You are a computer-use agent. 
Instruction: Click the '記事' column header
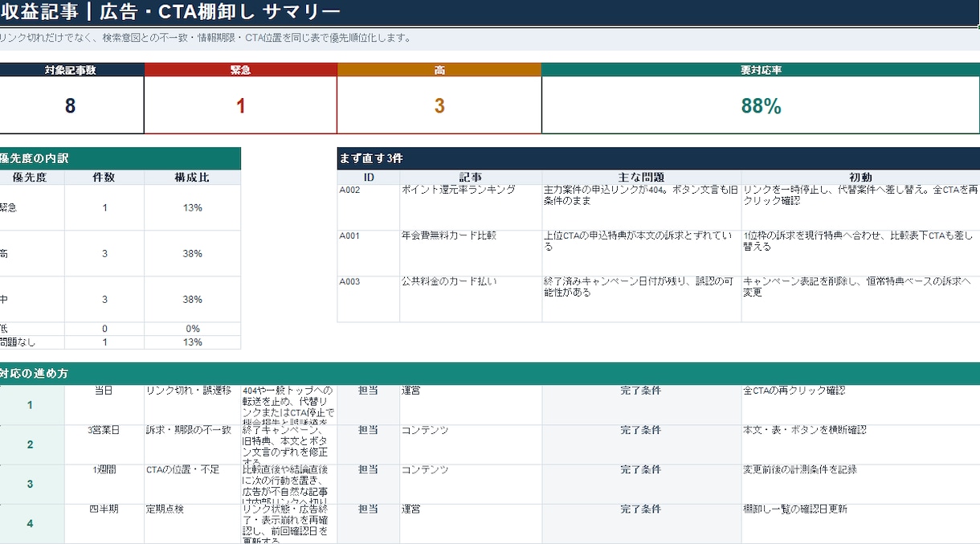tap(471, 178)
